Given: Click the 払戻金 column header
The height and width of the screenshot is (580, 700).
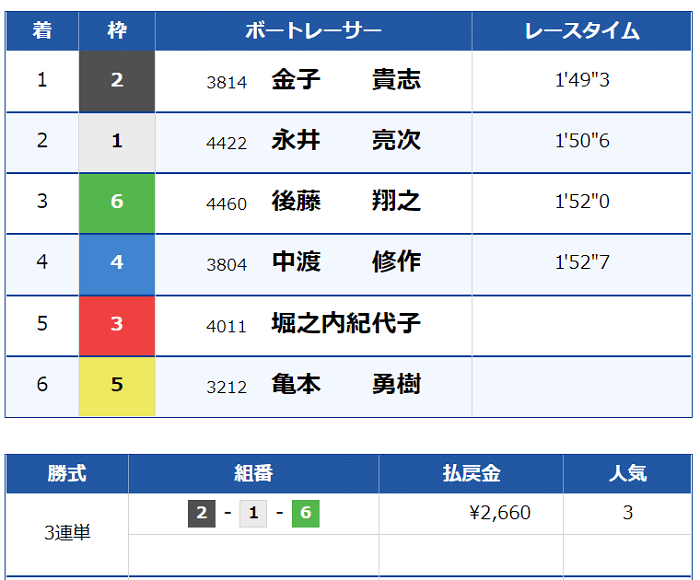Looking at the screenshot, I should pyautogui.click(x=471, y=473).
